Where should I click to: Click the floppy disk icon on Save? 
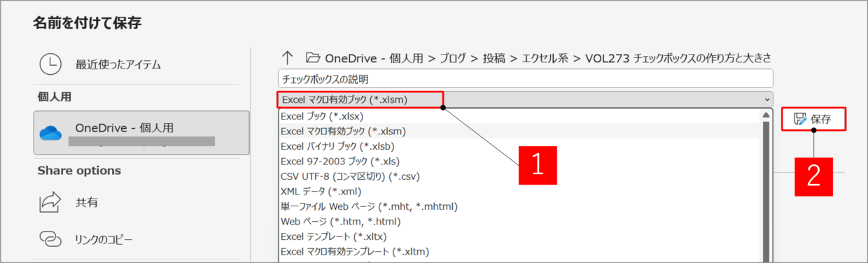click(x=800, y=119)
